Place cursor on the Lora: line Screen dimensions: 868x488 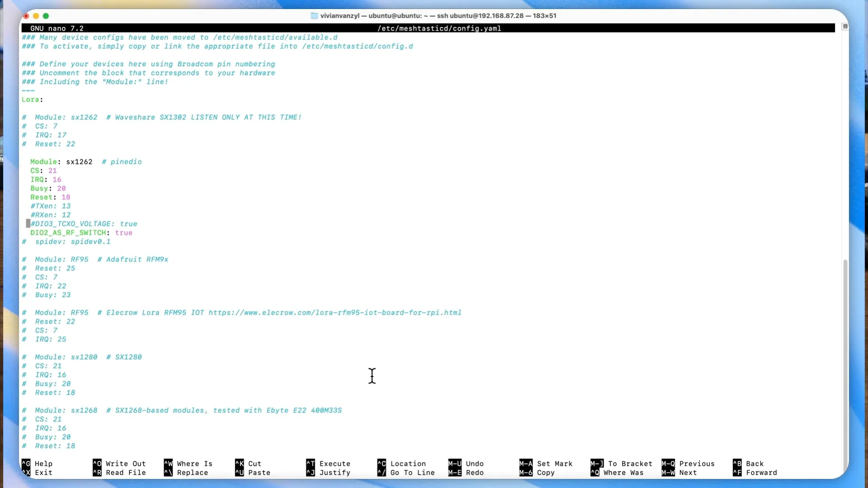pyautogui.click(x=33, y=99)
